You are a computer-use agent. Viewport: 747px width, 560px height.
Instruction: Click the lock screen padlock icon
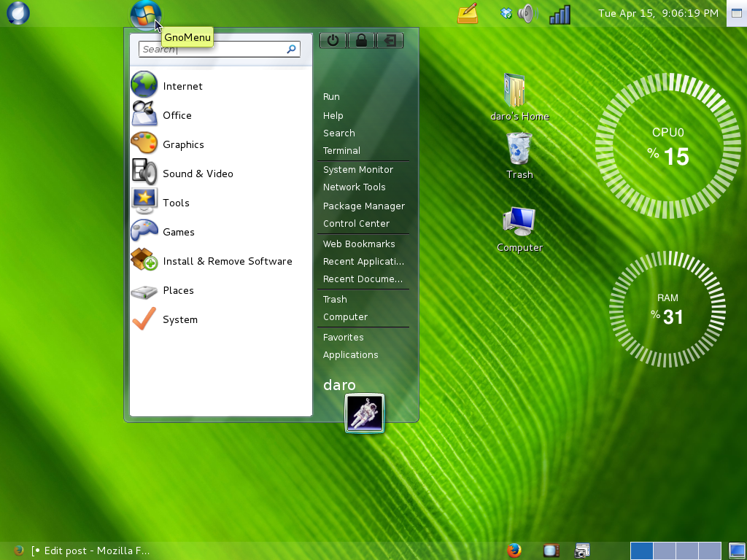[x=361, y=41]
